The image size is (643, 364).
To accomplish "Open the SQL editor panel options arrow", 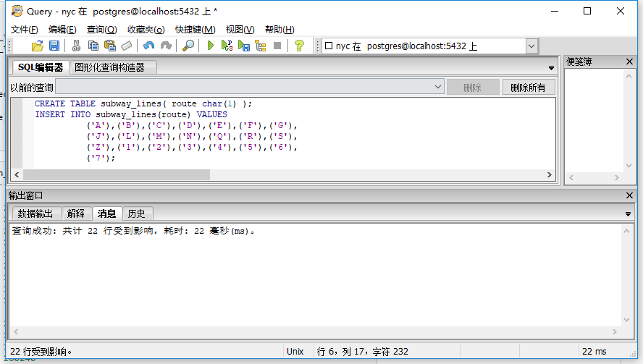I will pyautogui.click(x=551, y=68).
